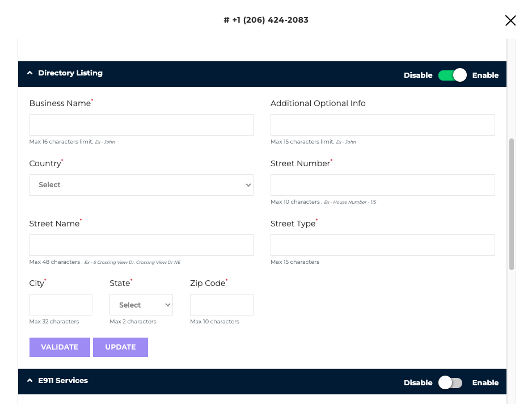The height and width of the screenshot is (404, 532).
Task: Click the vertical scrollbar thumb
Action: click(x=512, y=204)
